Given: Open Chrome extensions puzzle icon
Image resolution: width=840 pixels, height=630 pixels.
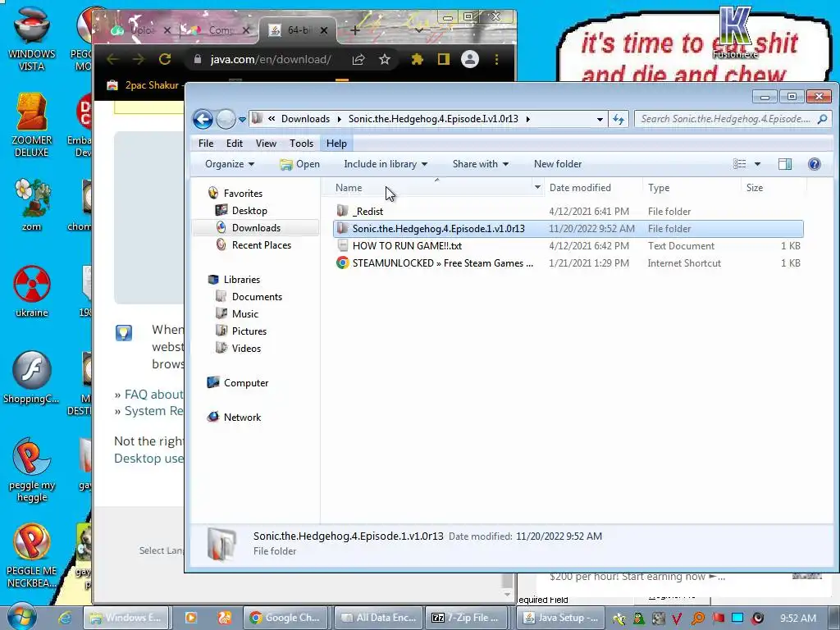Looking at the screenshot, I should (x=418, y=59).
